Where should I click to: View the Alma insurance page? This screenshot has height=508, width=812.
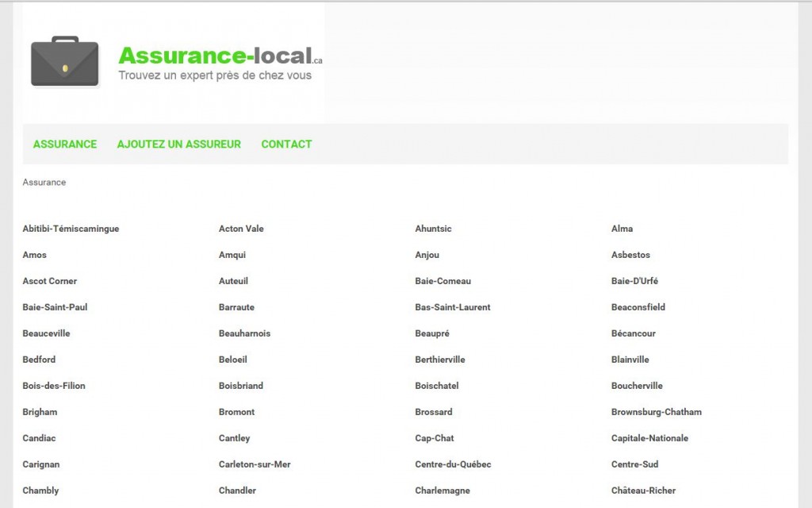(622, 229)
